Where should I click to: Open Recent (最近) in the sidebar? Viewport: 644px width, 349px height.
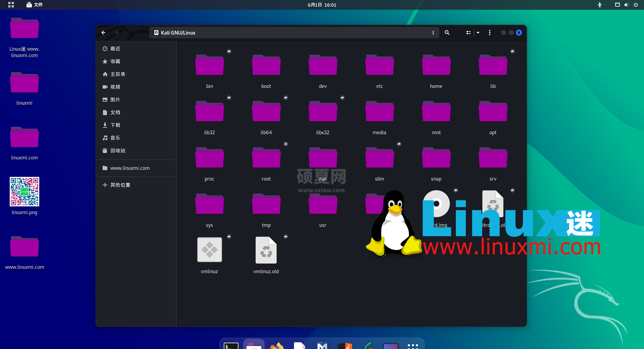[x=136, y=49]
